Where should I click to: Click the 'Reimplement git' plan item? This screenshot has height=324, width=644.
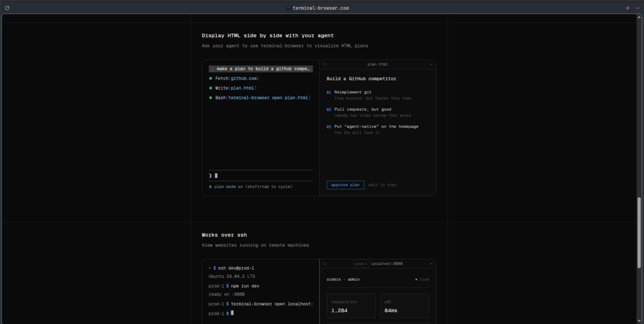coord(353,92)
